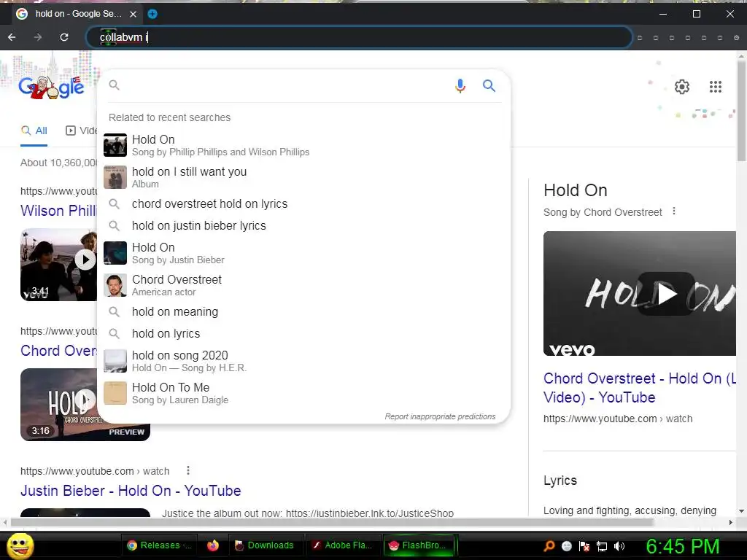Choose suggestion 'hold on justin bieber lyrics'

(304, 226)
